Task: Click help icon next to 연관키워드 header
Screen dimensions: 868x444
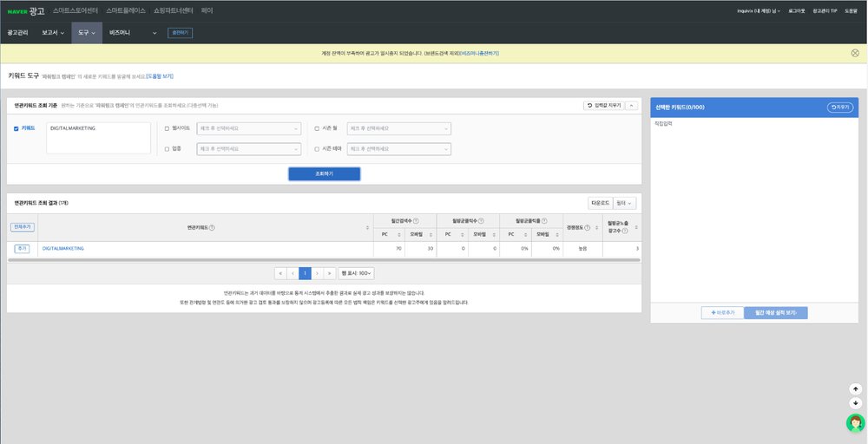Action: pyautogui.click(x=213, y=227)
